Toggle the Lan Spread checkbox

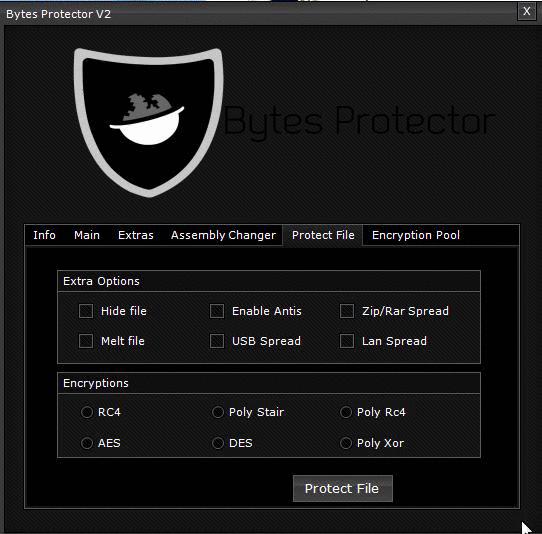tap(347, 341)
